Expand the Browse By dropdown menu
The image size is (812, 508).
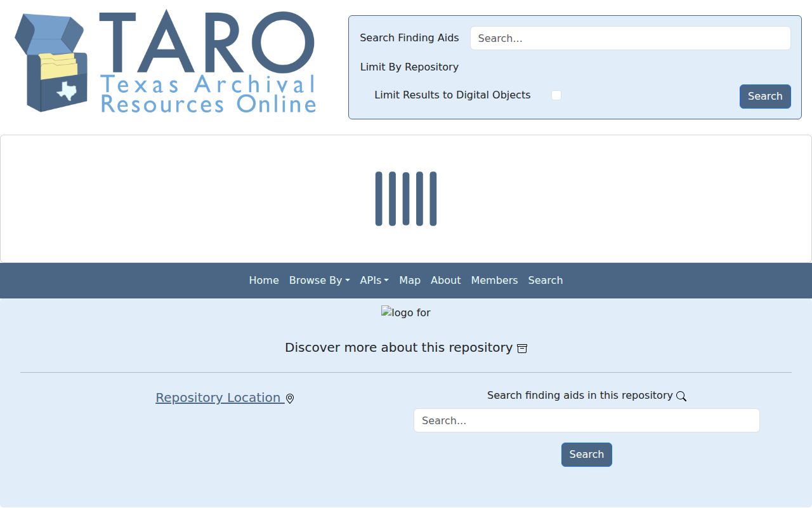(320, 280)
